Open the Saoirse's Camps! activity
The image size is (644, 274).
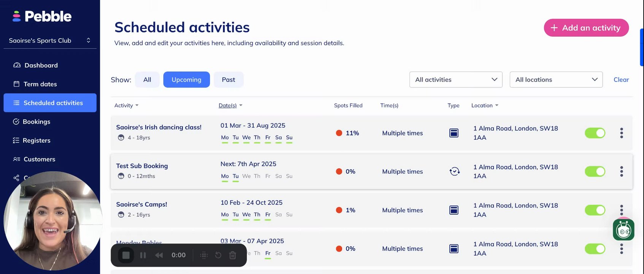(142, 204)
